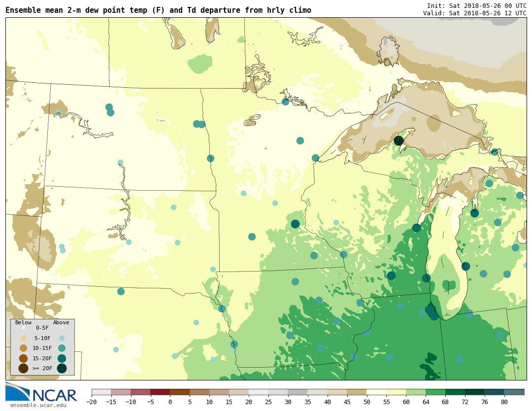Click the dark brown 15-20F below-climo legend dot

23,358
